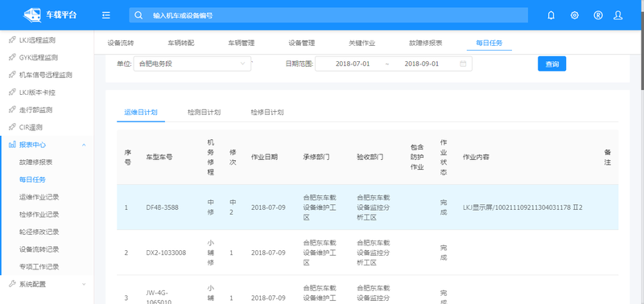Open the notifications bell icon
644x304 pixels.
[x=551, y=15]
